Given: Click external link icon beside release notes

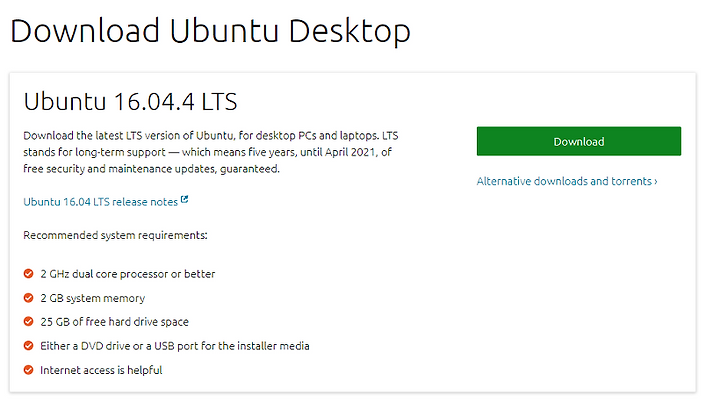Looking at the screenshot, I should click(x=184, y=200).
